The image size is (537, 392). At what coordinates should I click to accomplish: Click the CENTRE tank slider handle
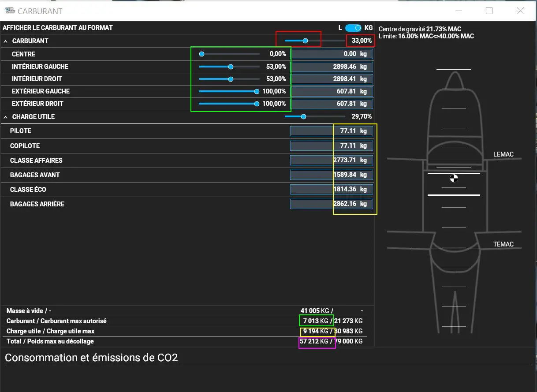tap(201, 54)
